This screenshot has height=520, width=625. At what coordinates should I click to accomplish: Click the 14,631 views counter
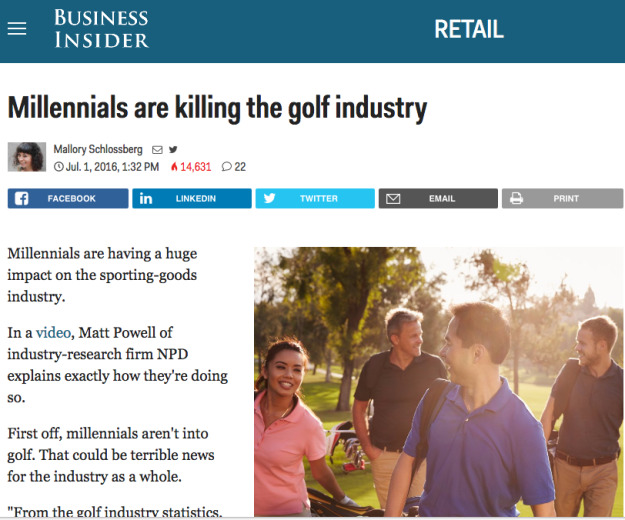click(x=195, y=167)
